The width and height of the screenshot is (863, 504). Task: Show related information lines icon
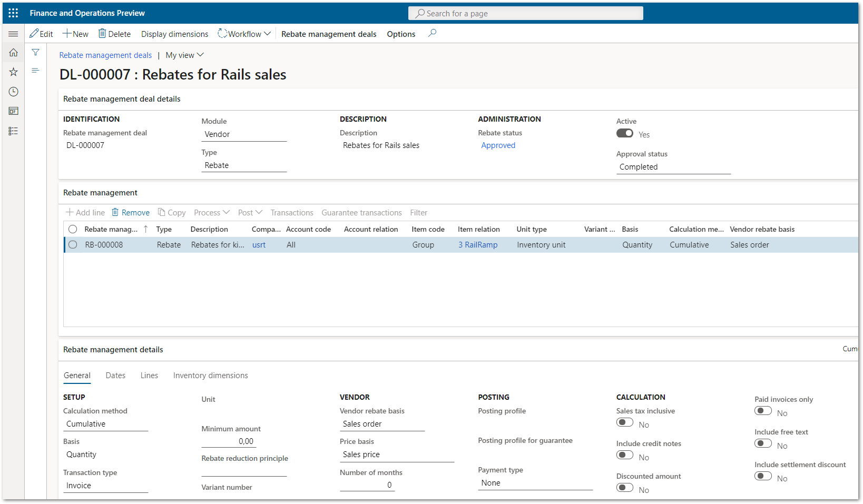[35, 70]
